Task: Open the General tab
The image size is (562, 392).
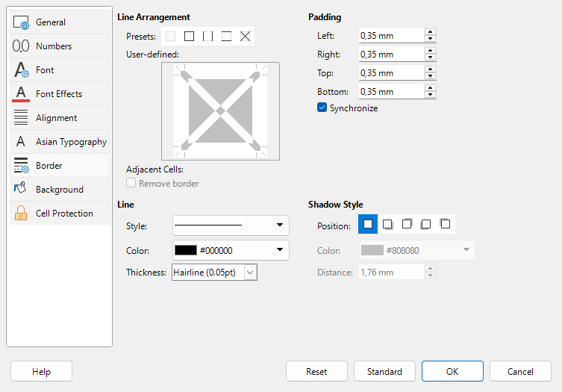Action: pos(60,22)
